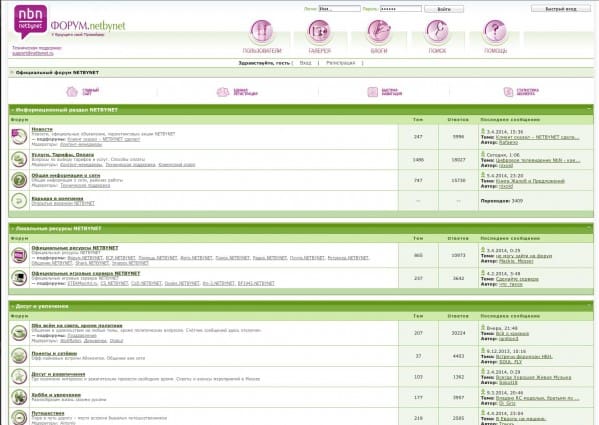The height and width of the screenshot is (425, 599).
Task: Click the game servers forum computer icon
Action: pyautogui.click(x=19, y=278)
